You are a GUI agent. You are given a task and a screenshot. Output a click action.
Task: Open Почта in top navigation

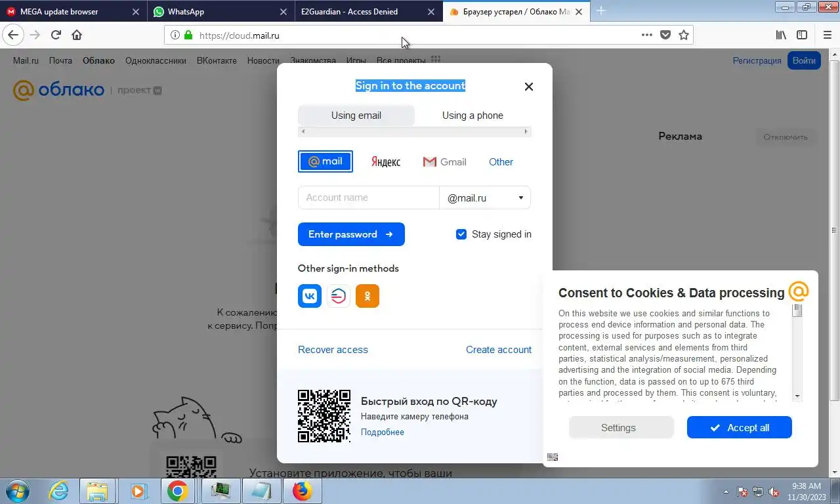pyautogui.click(x=60, y=60)
